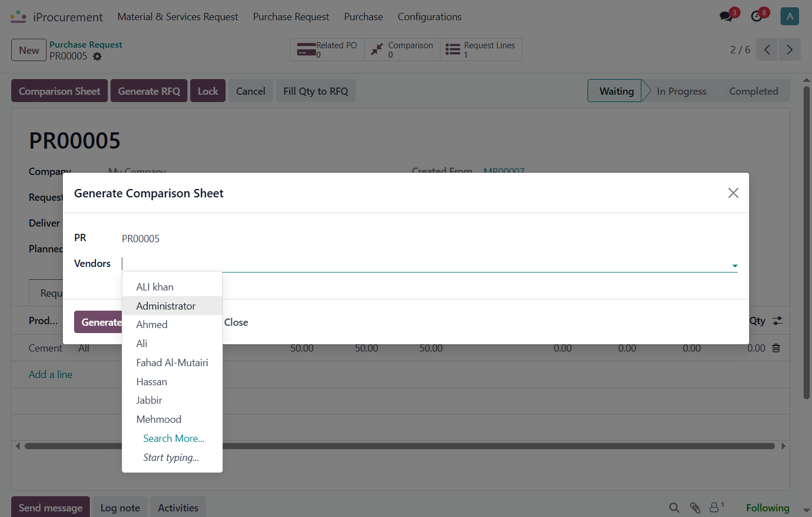
Task: Open the user avatar menu
Action: (x=790, y=16)
